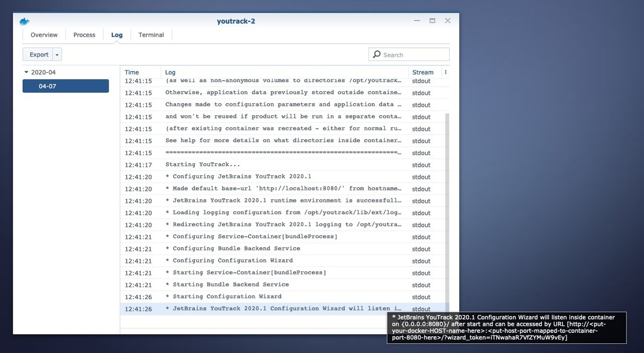Screen dimensions: 644x353
Task: Select '(after existing container was recreated' row
Action: [x=283, y=129]
